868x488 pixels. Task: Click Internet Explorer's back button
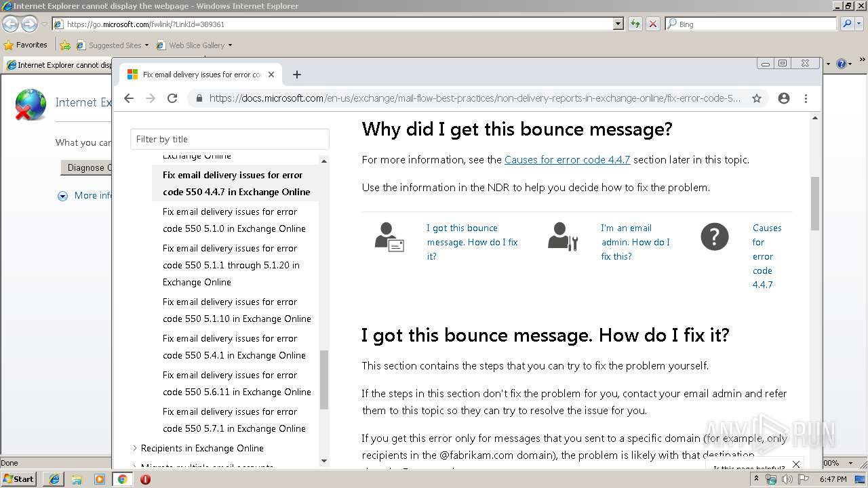tap(10, 24)
